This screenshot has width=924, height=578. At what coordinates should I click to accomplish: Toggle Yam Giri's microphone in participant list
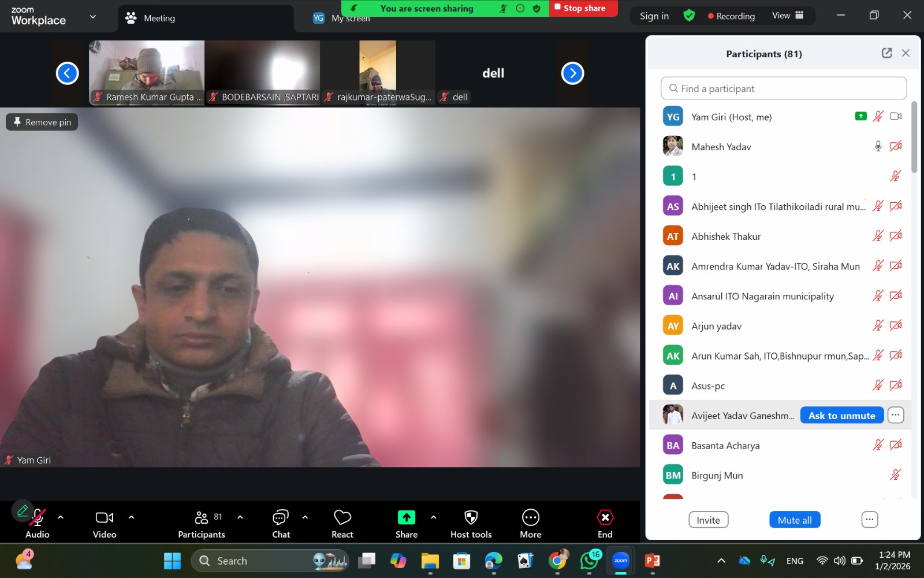click(878, 116)
